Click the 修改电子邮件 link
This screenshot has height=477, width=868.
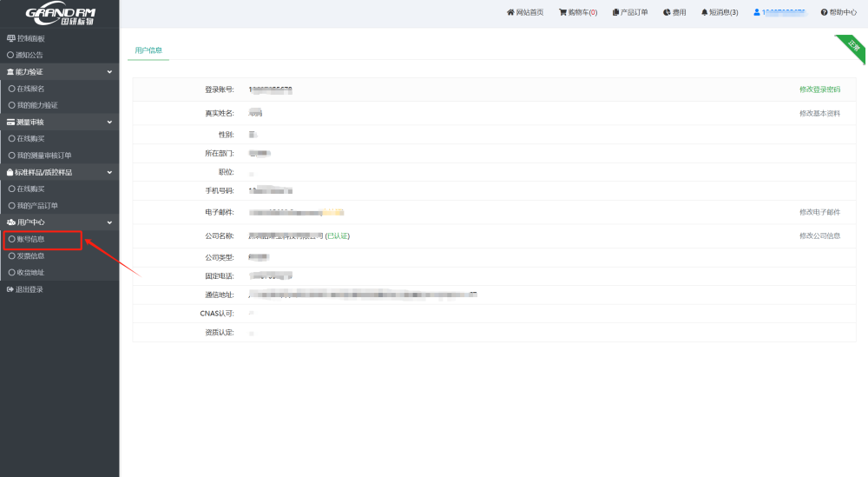point(819,212)
